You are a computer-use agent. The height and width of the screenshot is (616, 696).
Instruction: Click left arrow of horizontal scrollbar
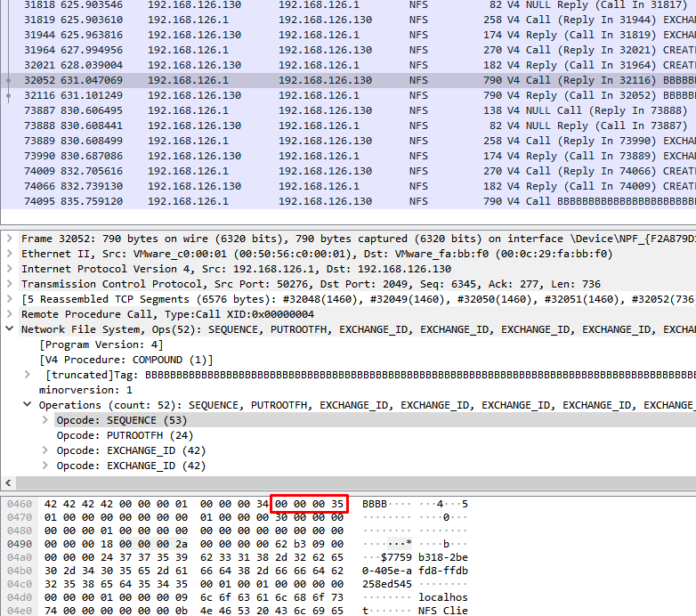coord(8,482)
